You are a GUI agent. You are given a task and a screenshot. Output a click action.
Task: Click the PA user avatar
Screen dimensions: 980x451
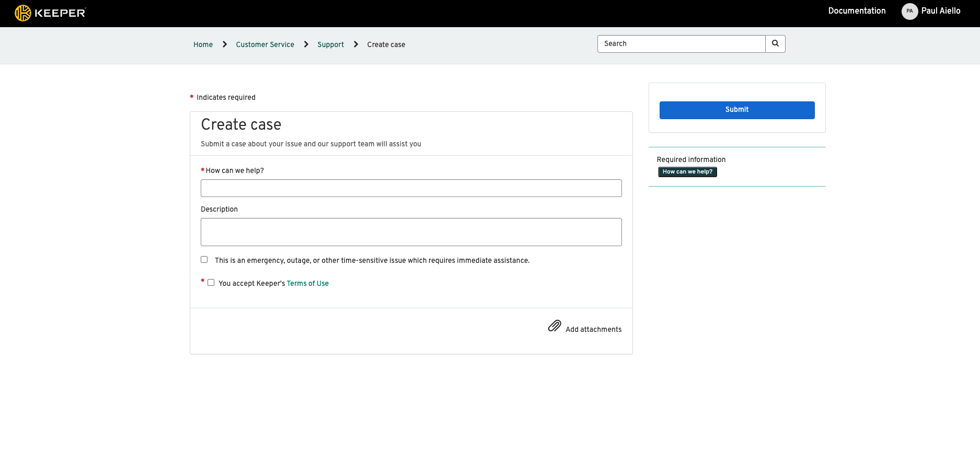click(x=909, y=11)
